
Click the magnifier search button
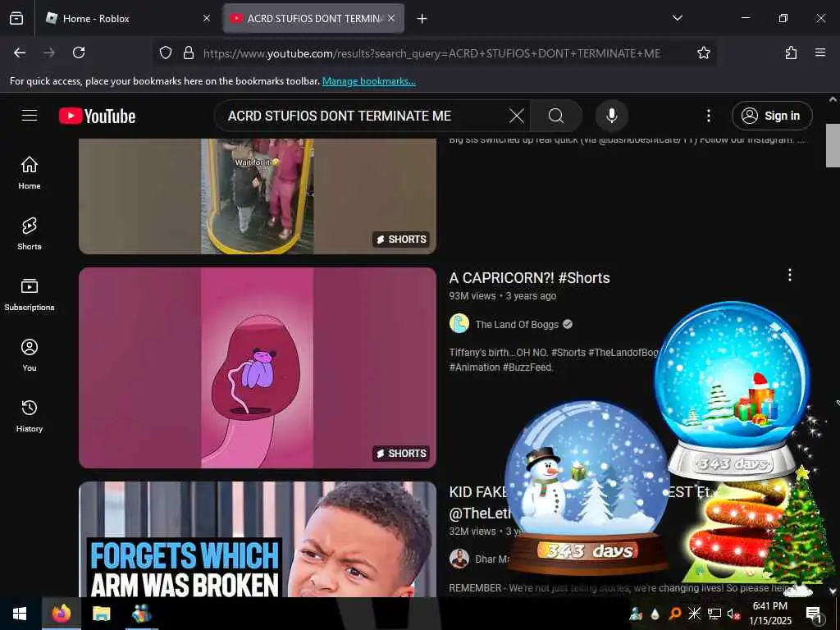[x=556, y=116]
